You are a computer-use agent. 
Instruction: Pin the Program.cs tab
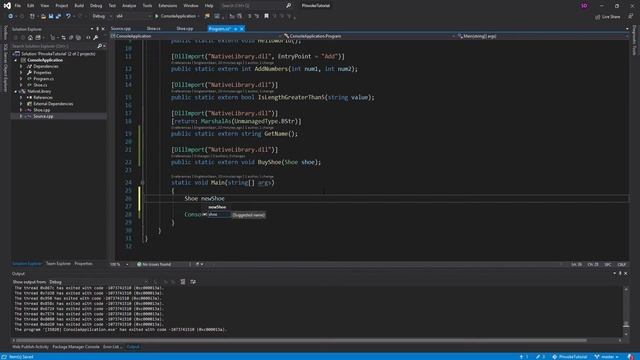[x=236, y=29]
